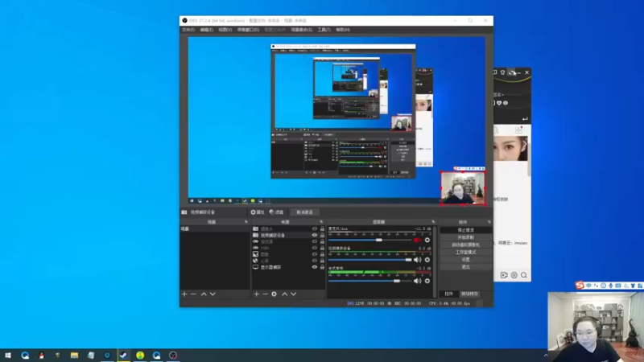Screen dimensions: 644x362
Task: Hide the 视频捕获设备 source eye icon
Action: point(315,235)
